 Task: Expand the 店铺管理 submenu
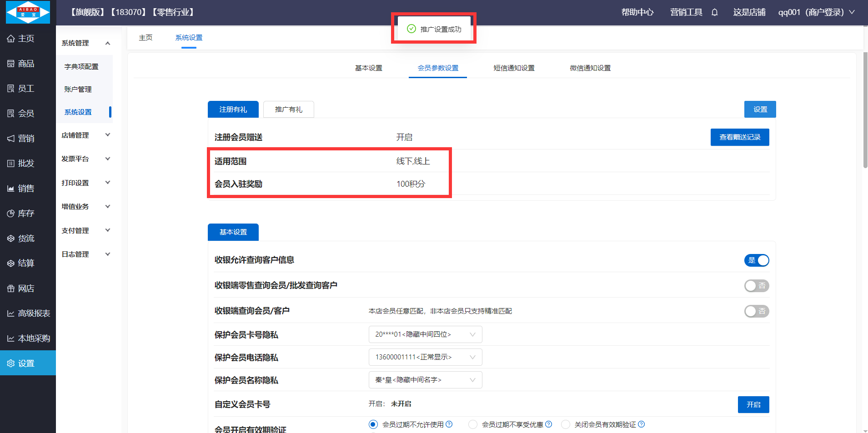pyautogui.click(x=85, y=135)
